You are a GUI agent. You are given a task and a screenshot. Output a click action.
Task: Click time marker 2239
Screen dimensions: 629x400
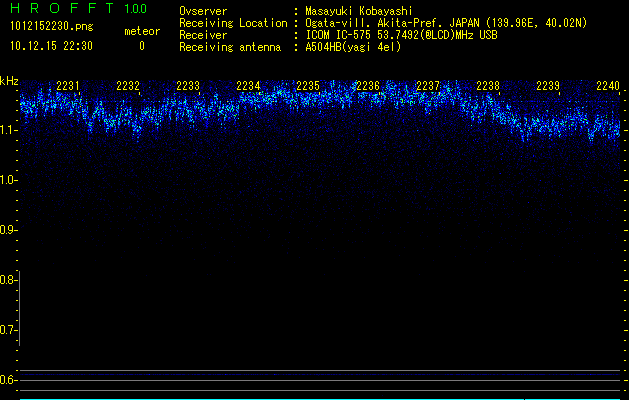coord(548,86)
